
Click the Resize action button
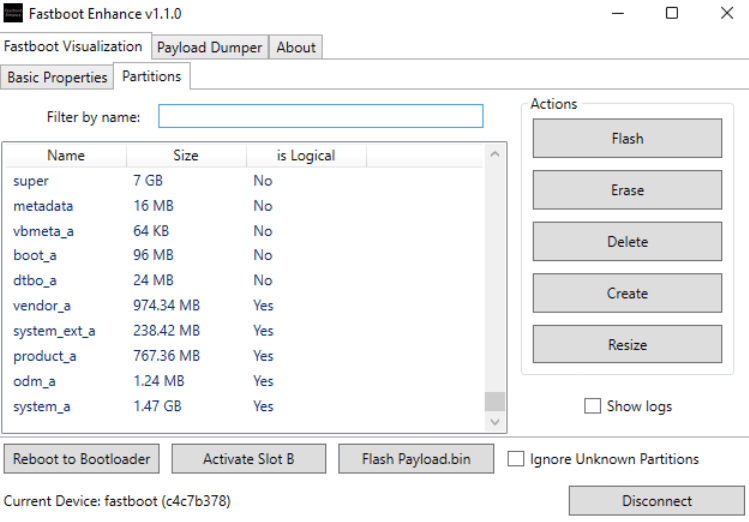[627, 344]
